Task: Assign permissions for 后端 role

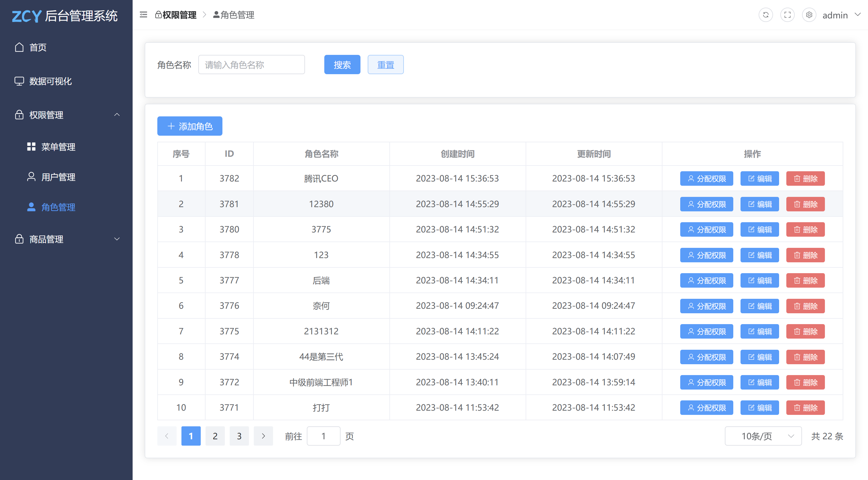Action: coord(706,280)
